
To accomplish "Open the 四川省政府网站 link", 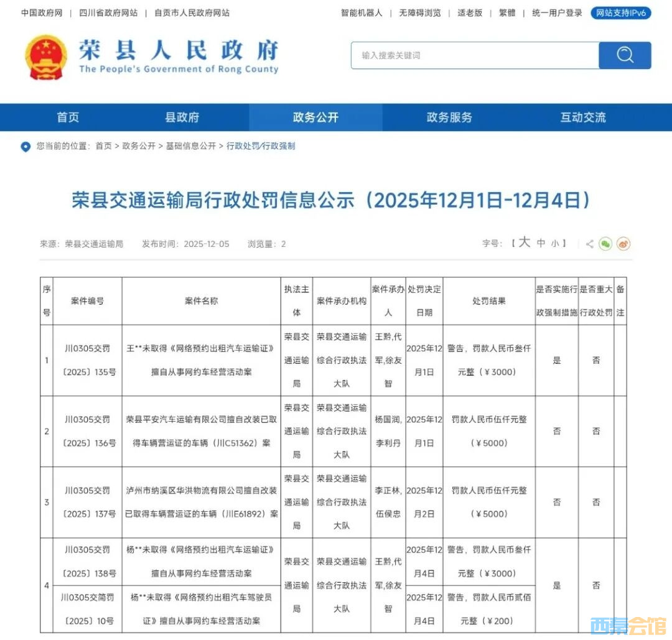I will tap(108, 13).
